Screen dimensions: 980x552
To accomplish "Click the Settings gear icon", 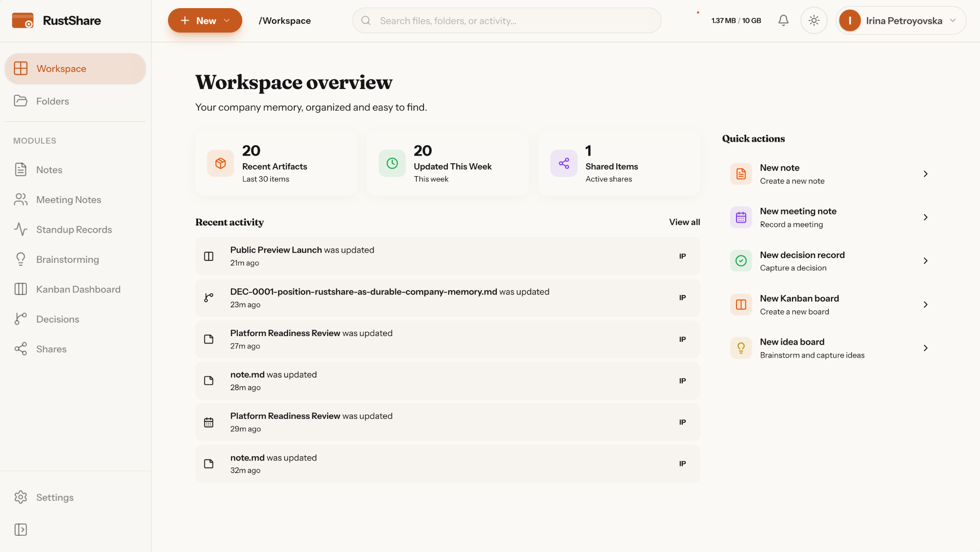I will [21, 497].
